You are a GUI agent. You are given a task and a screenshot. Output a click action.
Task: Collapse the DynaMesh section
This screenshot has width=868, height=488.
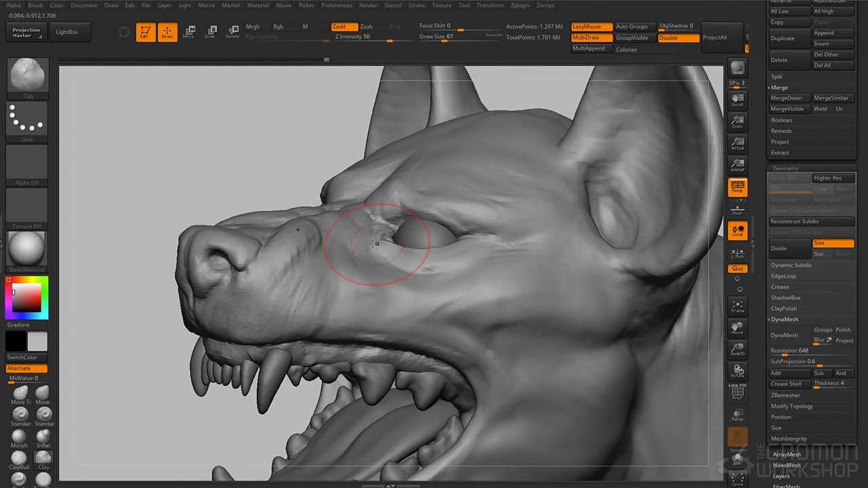click(785, 319)
